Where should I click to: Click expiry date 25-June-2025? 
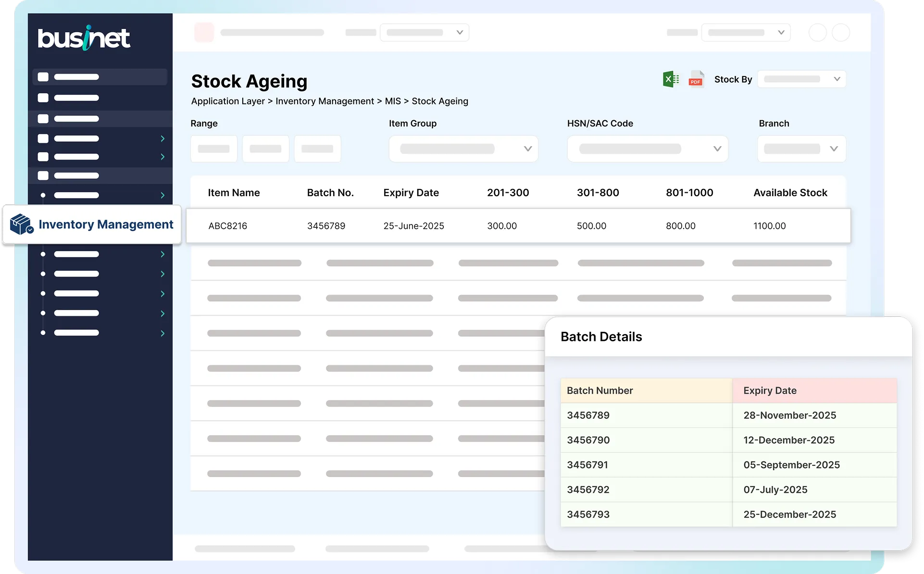click(x=413, y=226)
